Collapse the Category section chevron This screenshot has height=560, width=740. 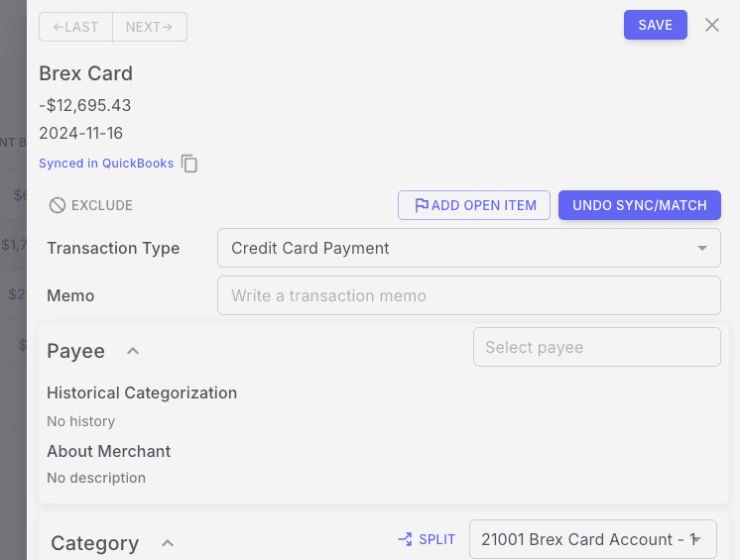[x=168, y=543]
